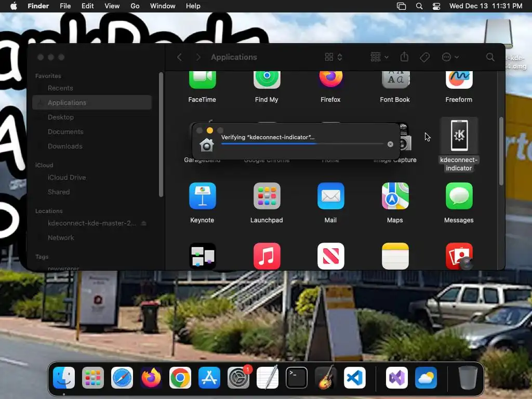Open the Trash in the Dock
The height and width of the screenshot is (399, 532).
point(468,378)
